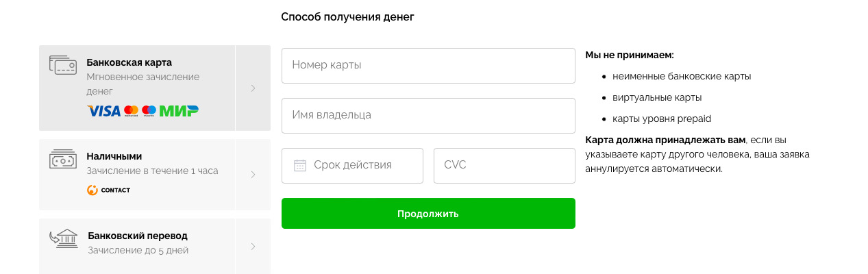Focus the Срок действия field

coord(352,165)
